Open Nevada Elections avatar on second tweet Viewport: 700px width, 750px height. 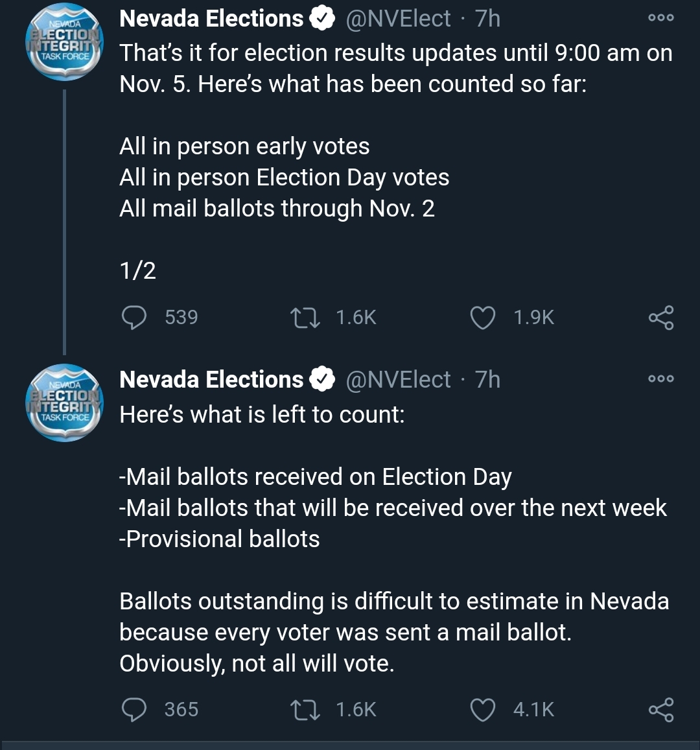[x=64, y=403]
